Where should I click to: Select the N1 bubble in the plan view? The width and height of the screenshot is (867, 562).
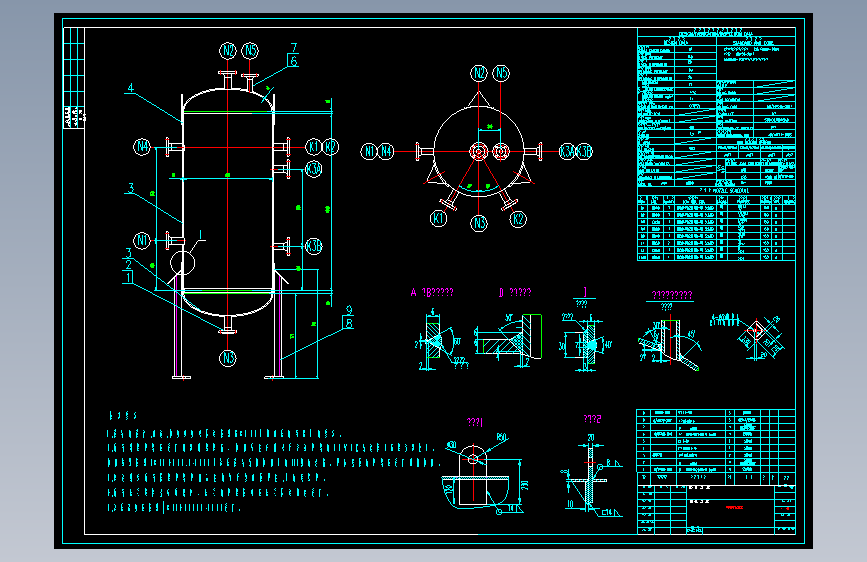click(x=369, y=151)
